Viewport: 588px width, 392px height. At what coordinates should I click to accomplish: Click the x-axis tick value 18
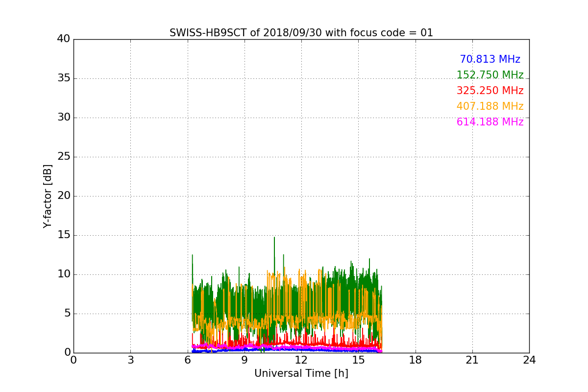pos(416,360)
